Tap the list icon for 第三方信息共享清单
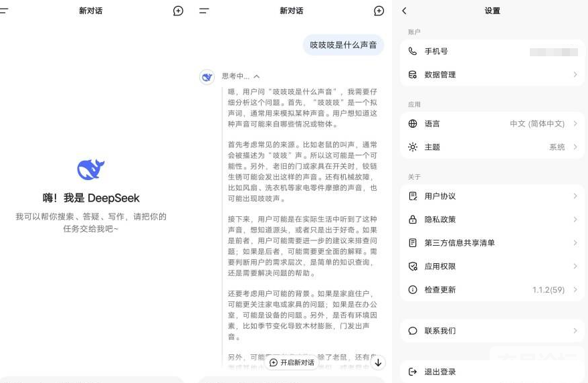The image size is (588, 383). 413,242
